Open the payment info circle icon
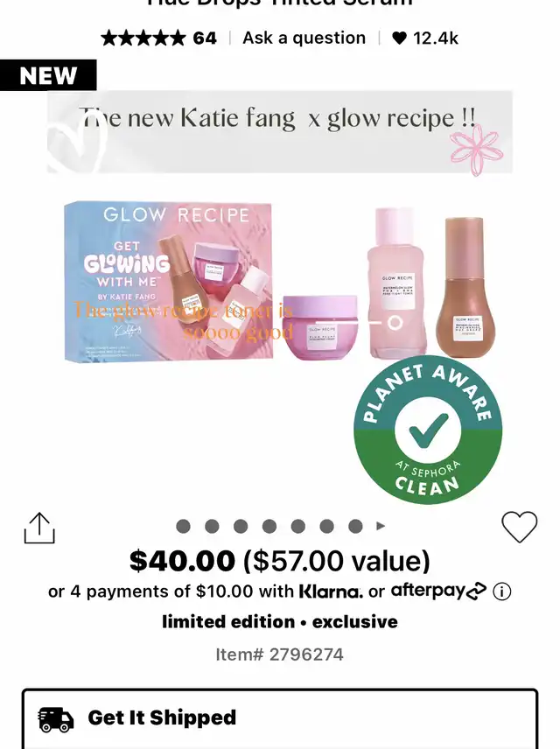This screenshot has width=560, height=749. pyautogui.click(x=501, y=591)
